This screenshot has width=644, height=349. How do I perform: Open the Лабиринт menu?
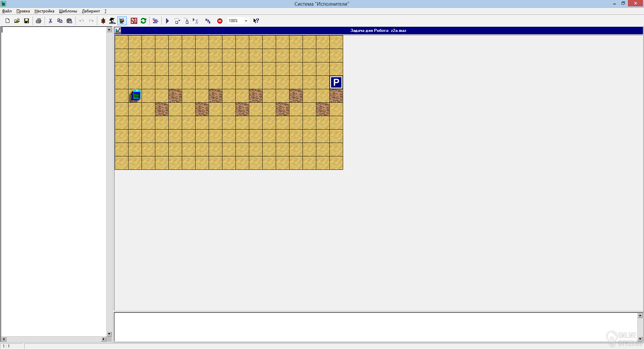pyautogui.click(x=91, y=11)
